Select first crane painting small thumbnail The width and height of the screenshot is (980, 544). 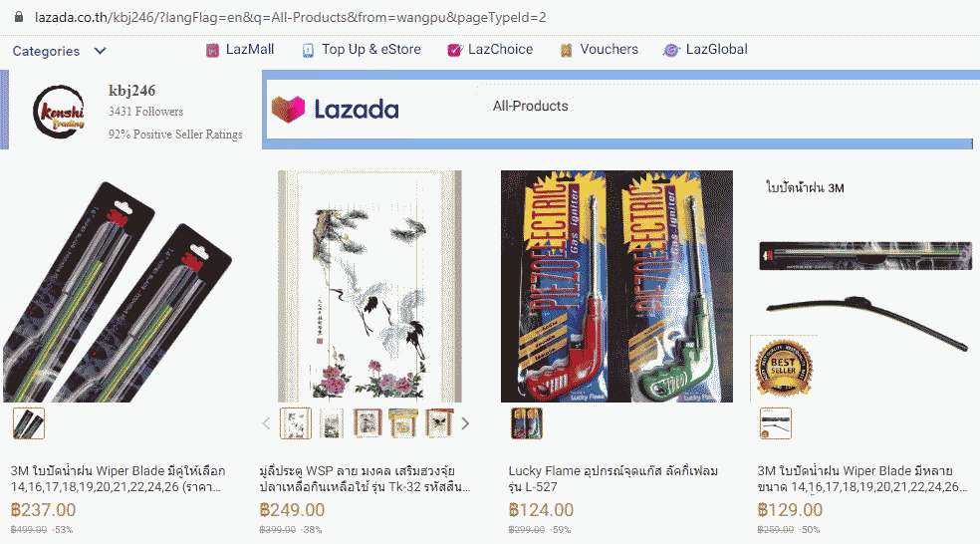(295, 423)
